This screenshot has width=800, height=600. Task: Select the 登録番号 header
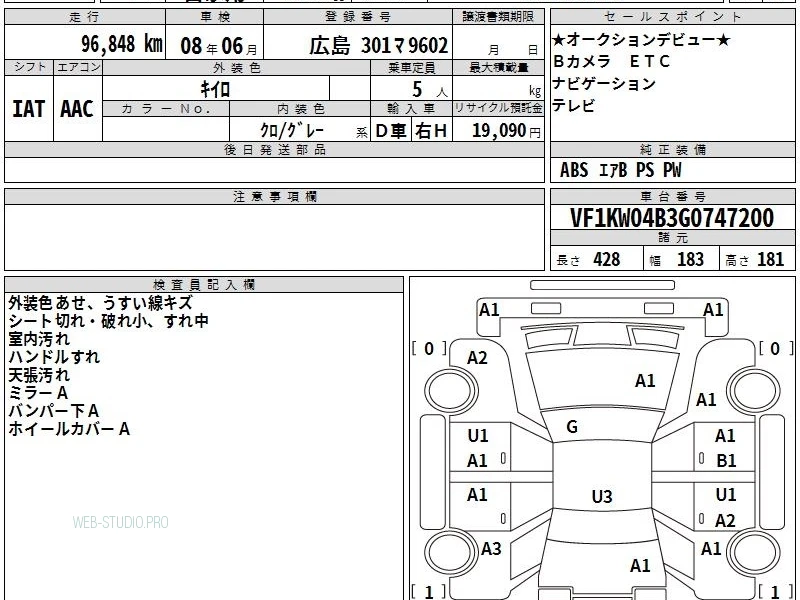click(x=358, y=17)
